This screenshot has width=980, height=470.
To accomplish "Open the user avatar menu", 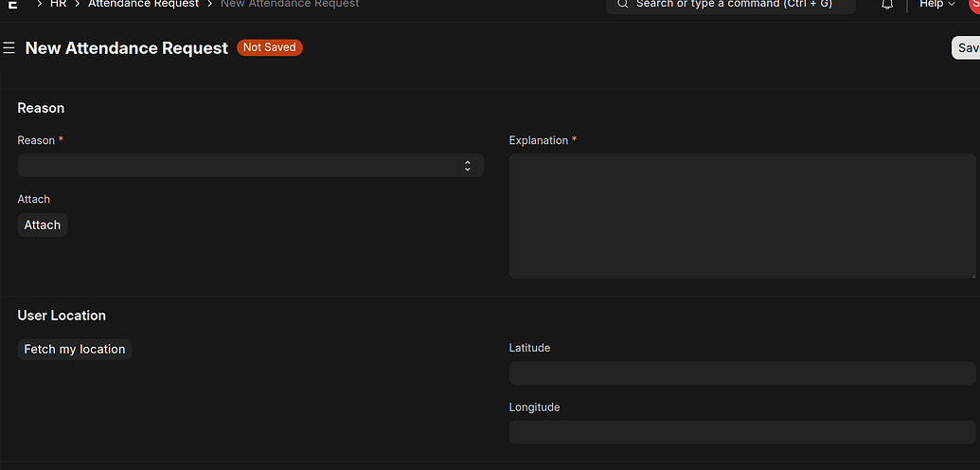I will coord(974,4).
